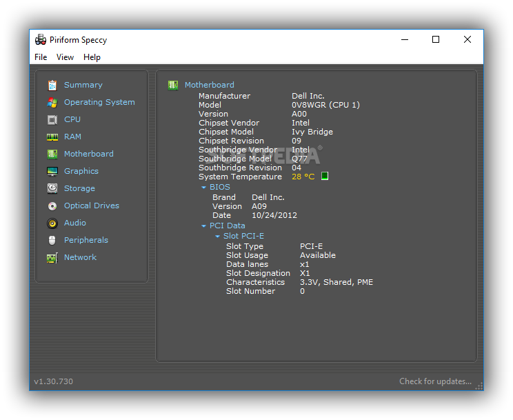Click the Motherboard heading in main panel
513x420 pixels.
[x=210, y=85]
